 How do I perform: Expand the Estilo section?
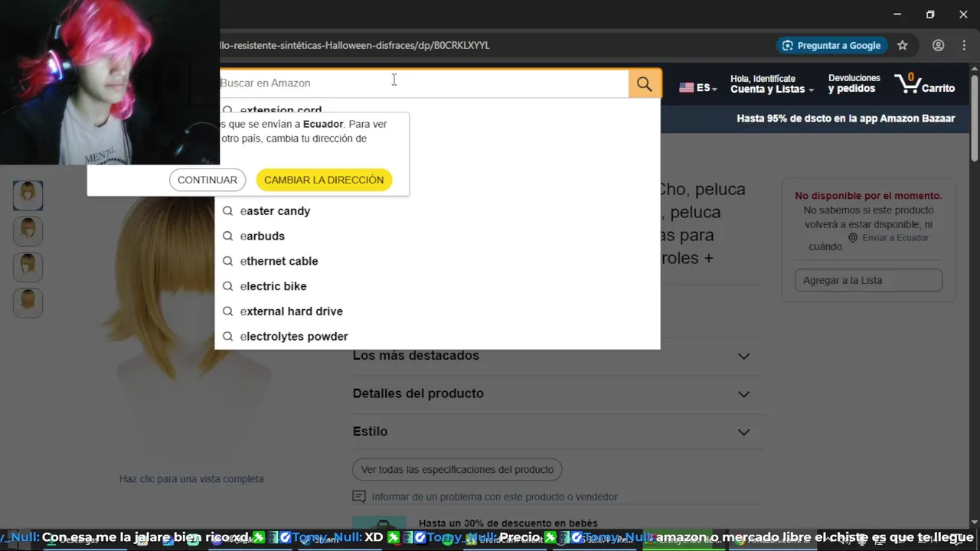(x=557, y=432)
